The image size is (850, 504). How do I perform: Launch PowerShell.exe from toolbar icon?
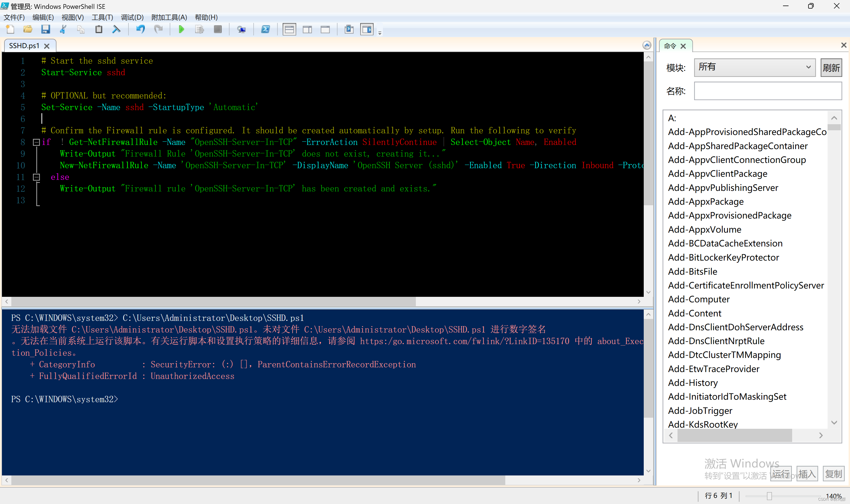click(266, 30)
